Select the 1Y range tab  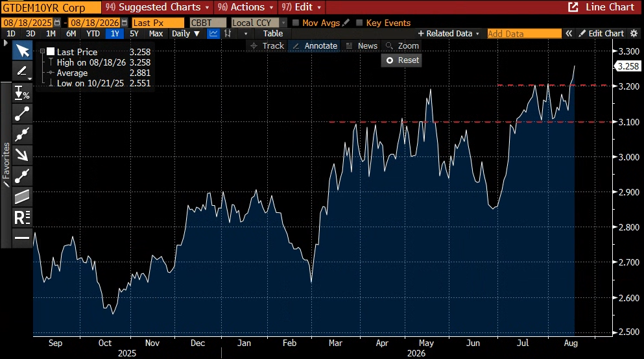coord(115,34)
